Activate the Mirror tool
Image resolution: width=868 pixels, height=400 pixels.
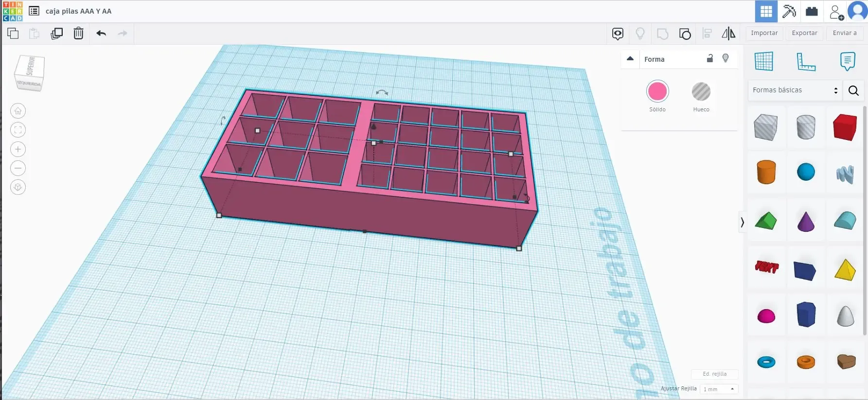728,34
